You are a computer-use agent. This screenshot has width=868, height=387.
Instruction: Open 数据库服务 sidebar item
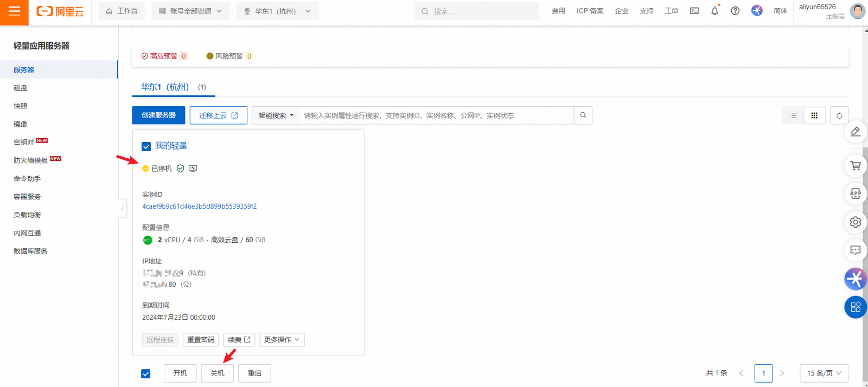click(59, 251)
